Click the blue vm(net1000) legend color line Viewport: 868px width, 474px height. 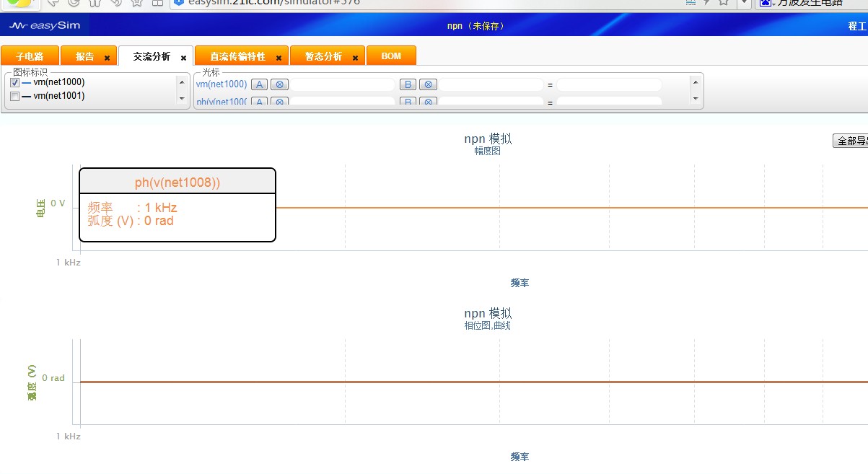click(x=27, y=83)
